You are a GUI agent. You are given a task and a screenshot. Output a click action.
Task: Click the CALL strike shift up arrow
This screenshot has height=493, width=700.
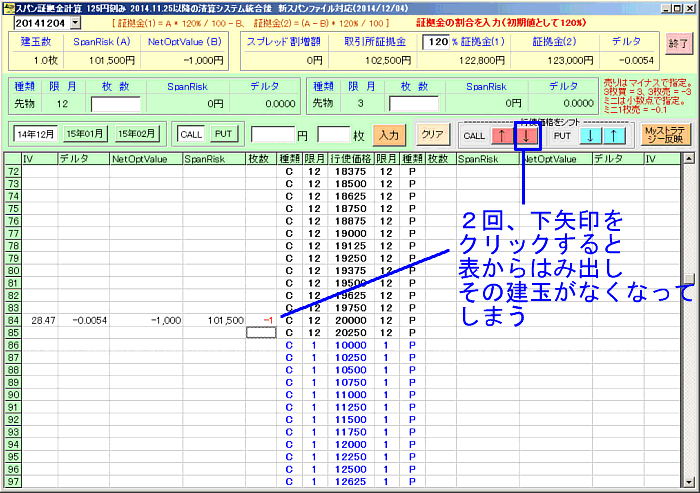[x=502, y=136]
